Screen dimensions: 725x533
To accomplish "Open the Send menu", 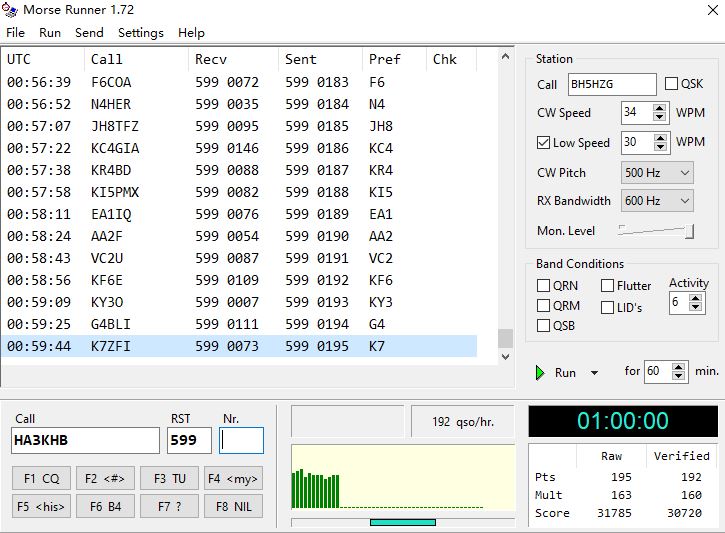I will pos(89,33).
